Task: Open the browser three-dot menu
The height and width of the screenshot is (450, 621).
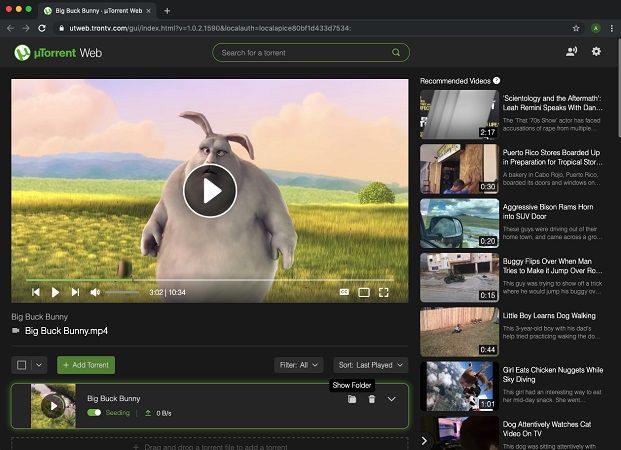Action: tap(611, 28)
